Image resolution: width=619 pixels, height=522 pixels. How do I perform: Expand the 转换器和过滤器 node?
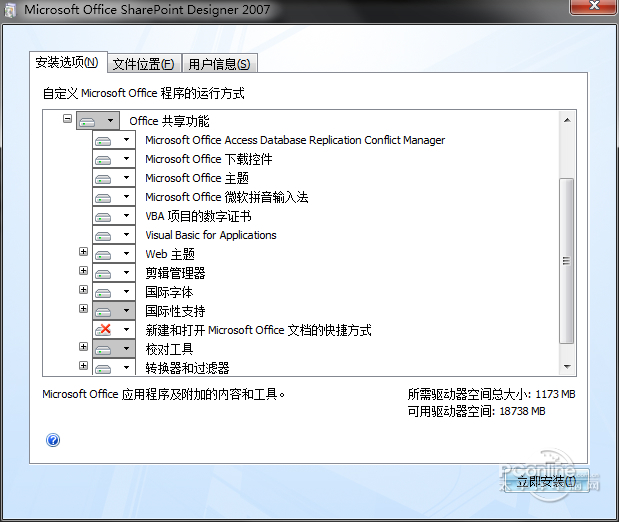pos(83,365)
